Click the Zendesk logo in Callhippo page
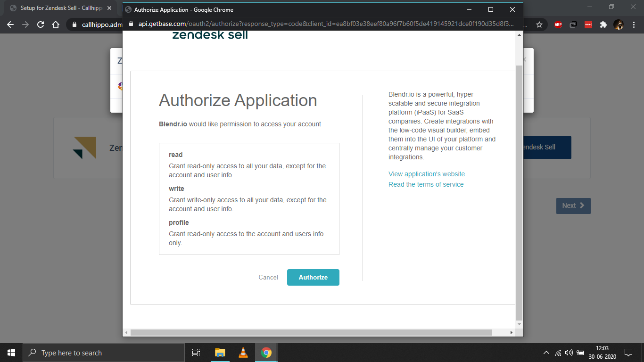644x362 pixels. tap(84, 148)
